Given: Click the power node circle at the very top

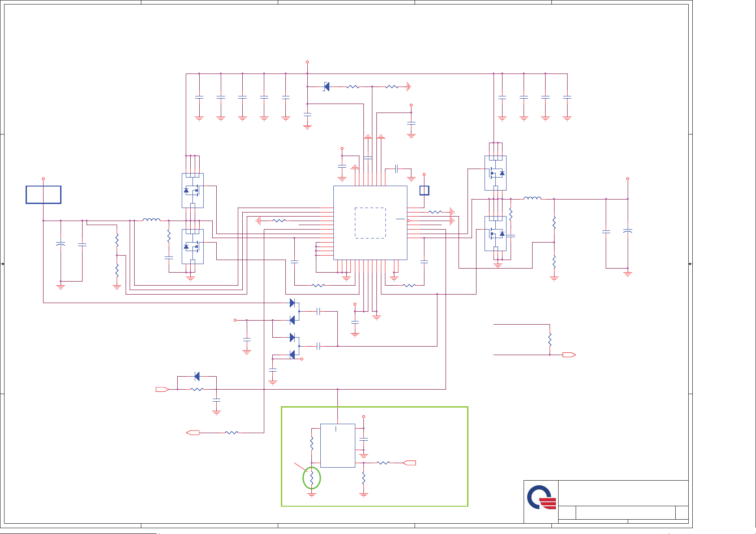Looking at the screenshot, I should click(x=307, y=62).
